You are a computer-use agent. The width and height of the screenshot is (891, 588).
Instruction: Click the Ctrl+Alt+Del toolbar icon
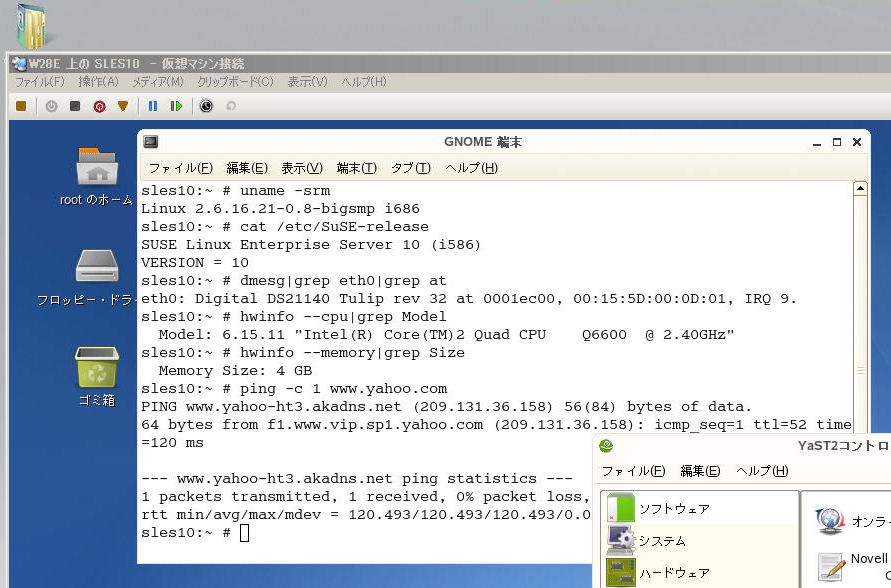click(21, 106)
